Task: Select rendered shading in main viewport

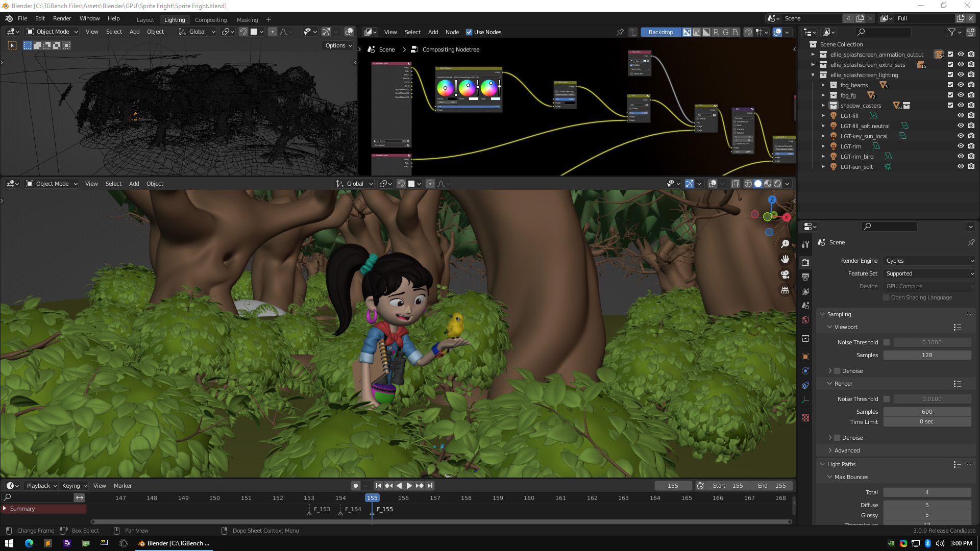Action: click(x=777, y=184)
